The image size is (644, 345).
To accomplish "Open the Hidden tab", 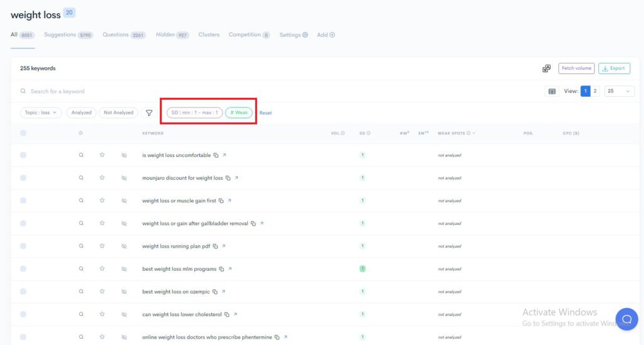I will pos(172,35).
